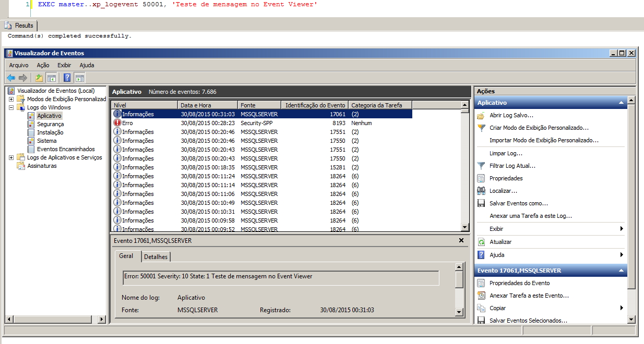
Task: Click the Segurança log icon in tree
Action: pos(31,124)
